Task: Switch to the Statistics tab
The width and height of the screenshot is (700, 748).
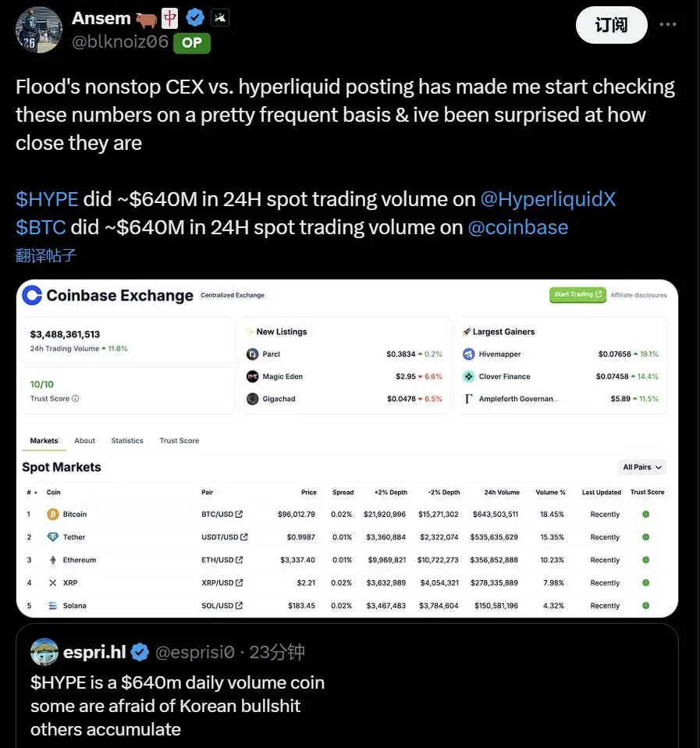Action: [127, 440]
